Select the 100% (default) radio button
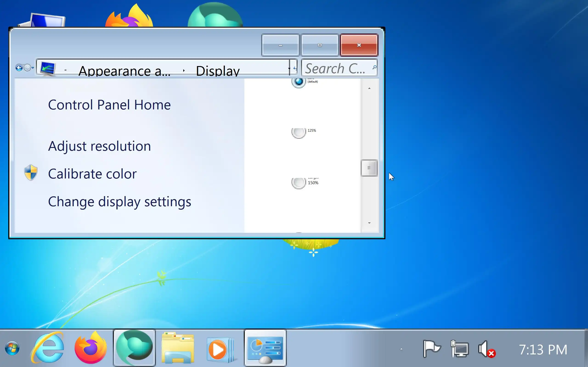The height and width of the screenshot is (367, 588). point(299,82)
